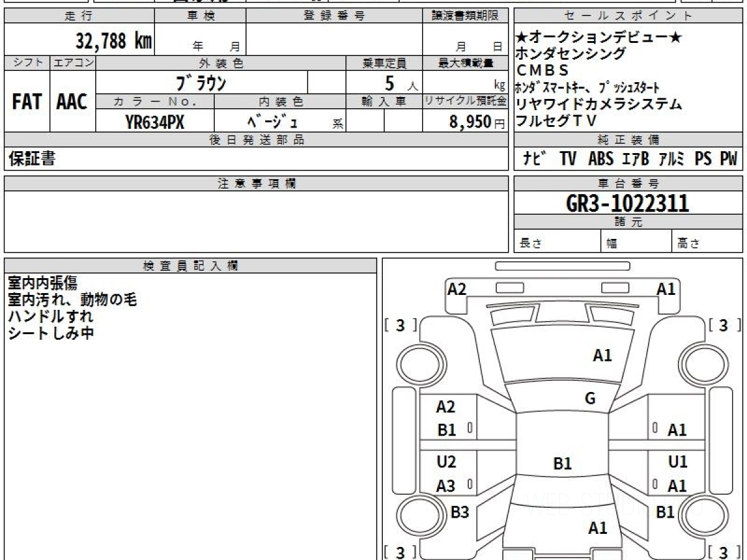Select the 室内内張傷 inspector note

[x=42, y=282]
